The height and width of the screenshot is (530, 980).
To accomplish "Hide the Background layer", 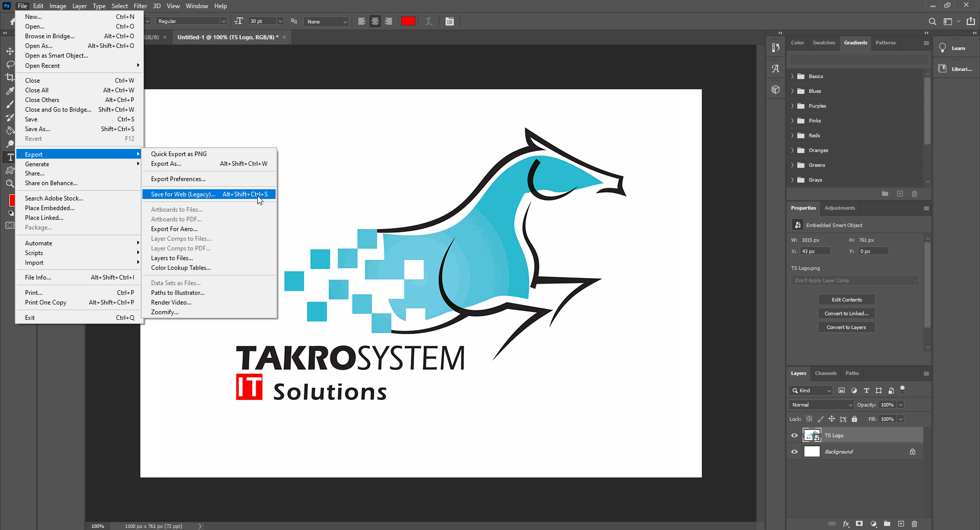I will tap(794, 452).
